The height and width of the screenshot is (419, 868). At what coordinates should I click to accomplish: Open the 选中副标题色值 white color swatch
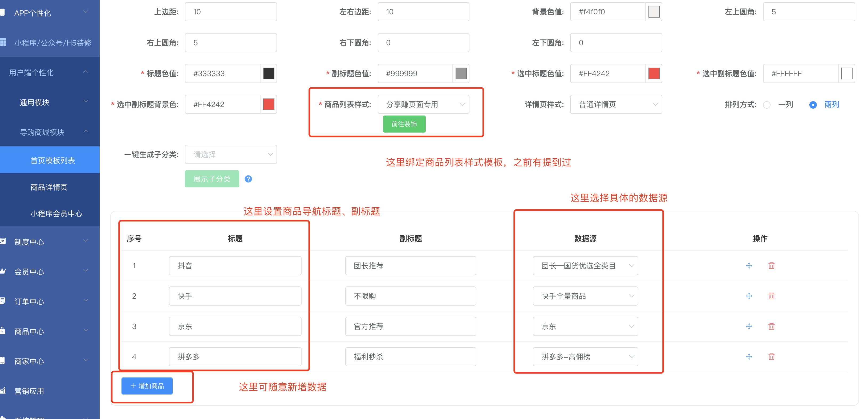(x=846, y=73)
